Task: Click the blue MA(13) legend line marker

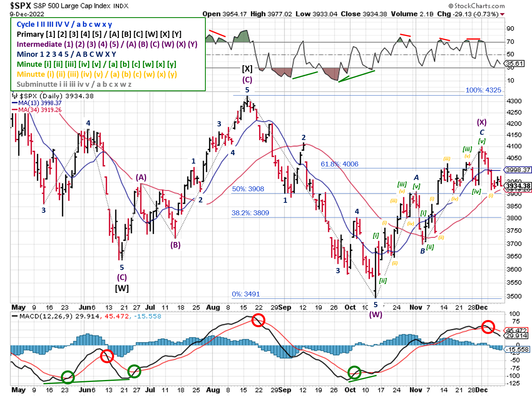Action: point(14,103)
